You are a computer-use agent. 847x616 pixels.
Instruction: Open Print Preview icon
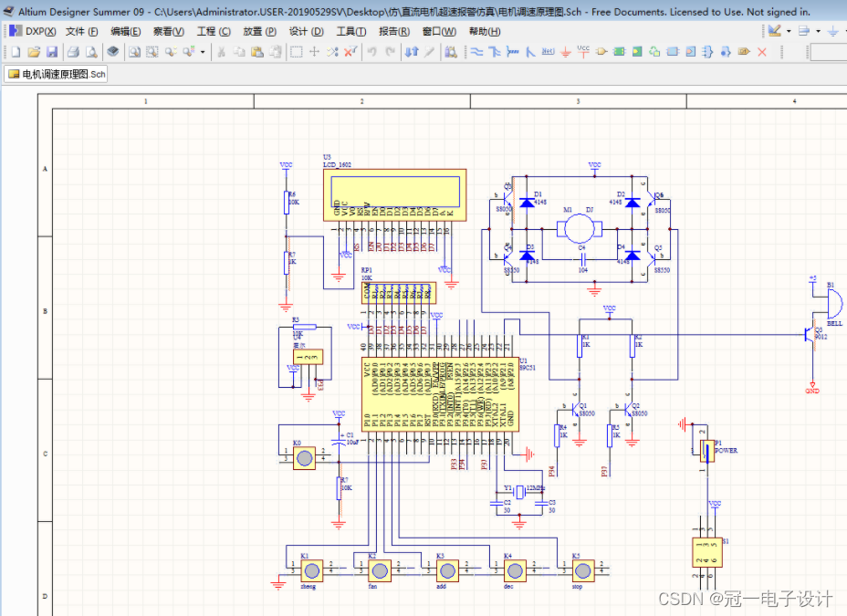(x=92, y=52)
